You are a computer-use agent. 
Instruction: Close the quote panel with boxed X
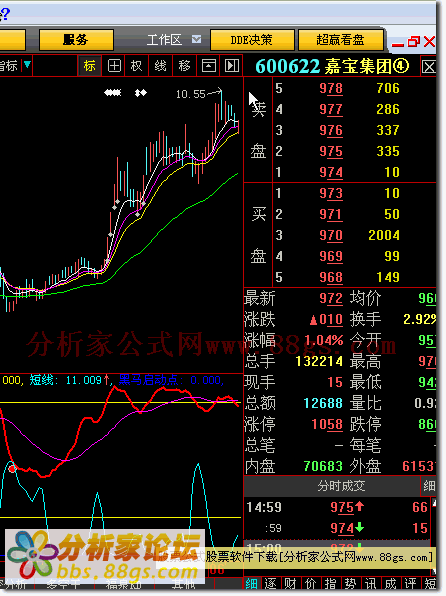[x=429, y=67]
